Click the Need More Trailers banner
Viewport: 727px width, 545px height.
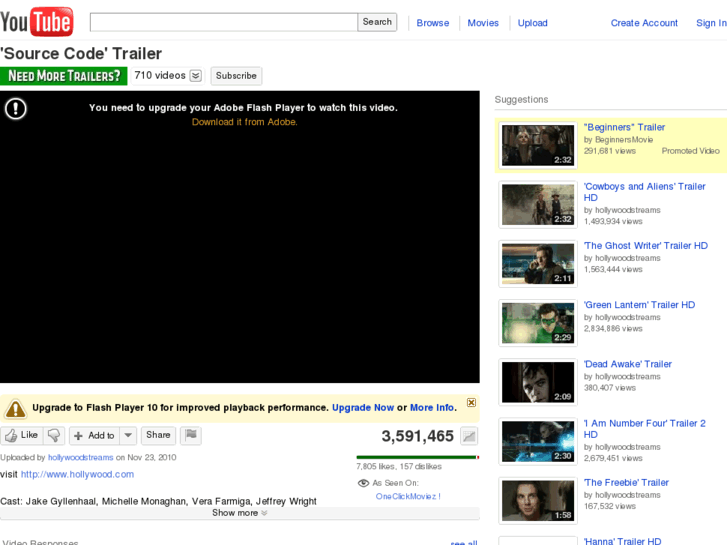(64, 76)
